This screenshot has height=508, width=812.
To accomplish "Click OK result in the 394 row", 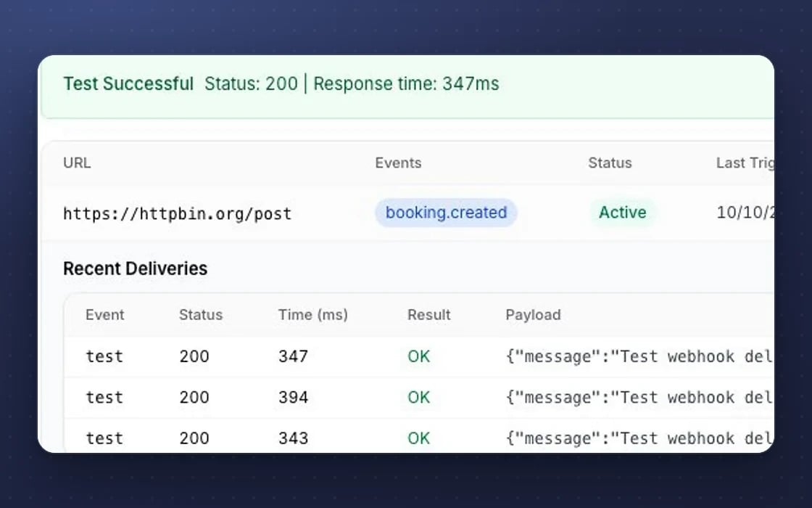I will (418, 397).
